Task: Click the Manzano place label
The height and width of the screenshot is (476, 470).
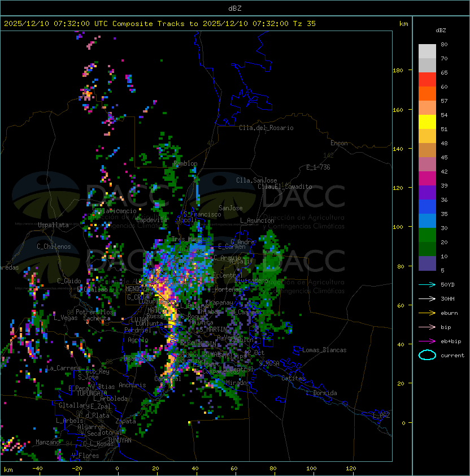Action: [x=47, y=442]
